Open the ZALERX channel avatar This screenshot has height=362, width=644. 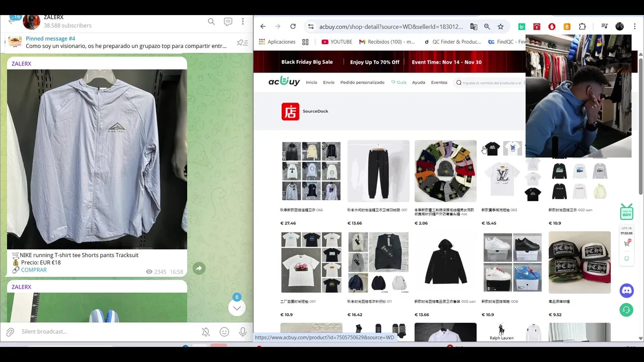(31, 22)
